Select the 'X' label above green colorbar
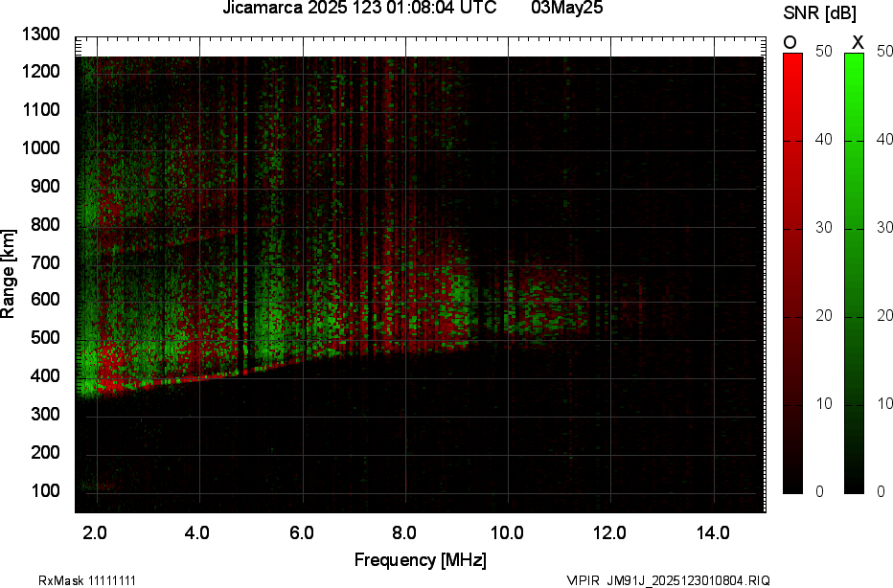 click(858, 42)
